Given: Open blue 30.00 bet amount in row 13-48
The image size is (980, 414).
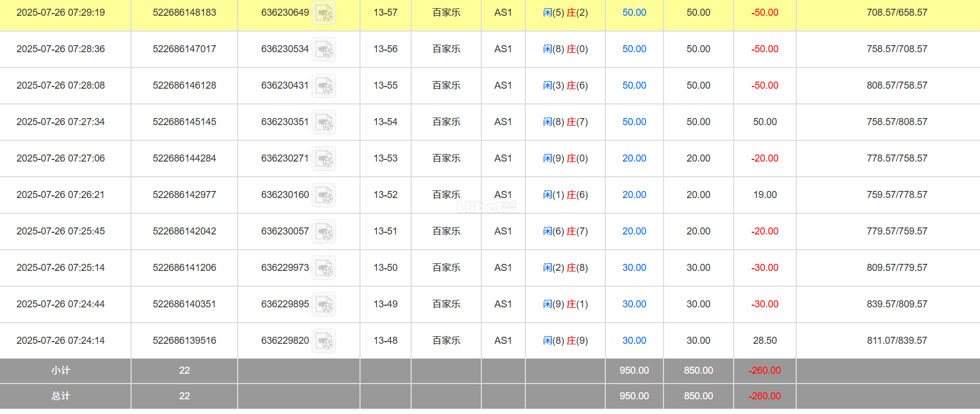Looking at the screenshot, I should (634, 341).
